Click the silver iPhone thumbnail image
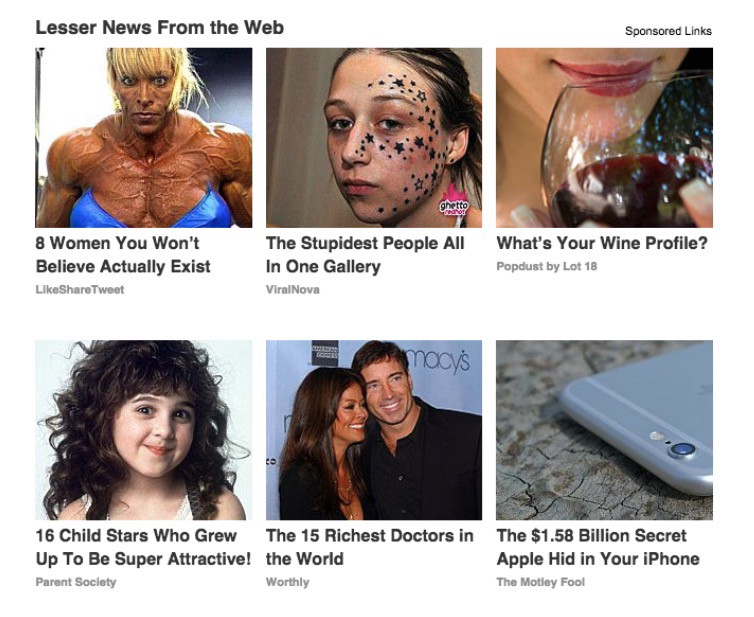The width and height of the screenshot is (754, 617). (604, 430)
